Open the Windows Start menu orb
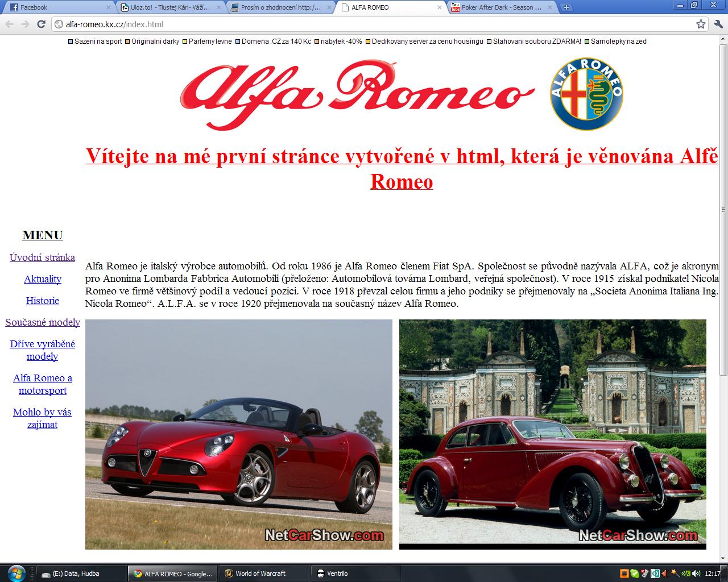 [x=16, y=572]
